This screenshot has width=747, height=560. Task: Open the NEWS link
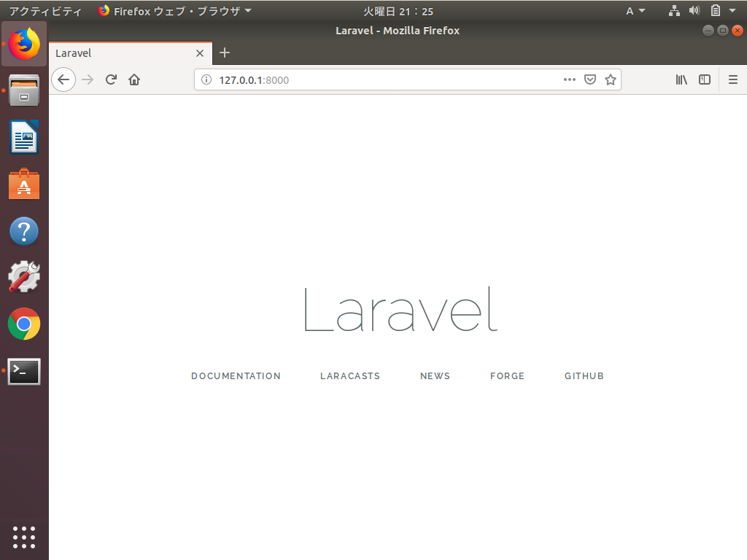coord(435,376)
